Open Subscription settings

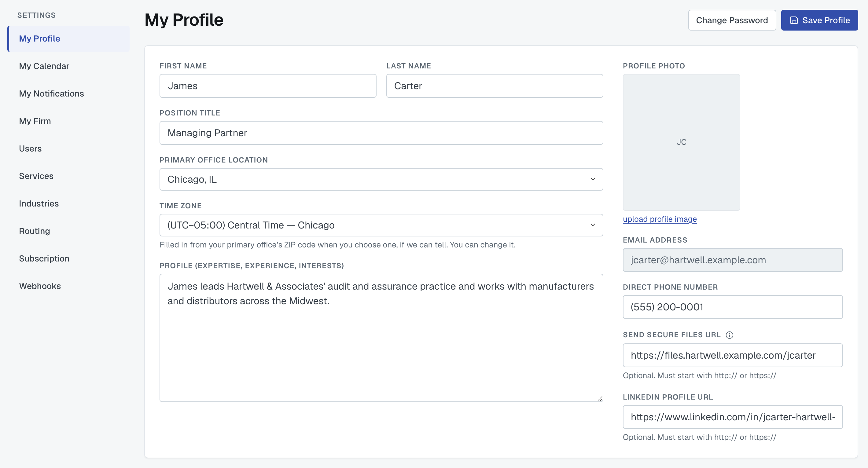coord(68,258)
